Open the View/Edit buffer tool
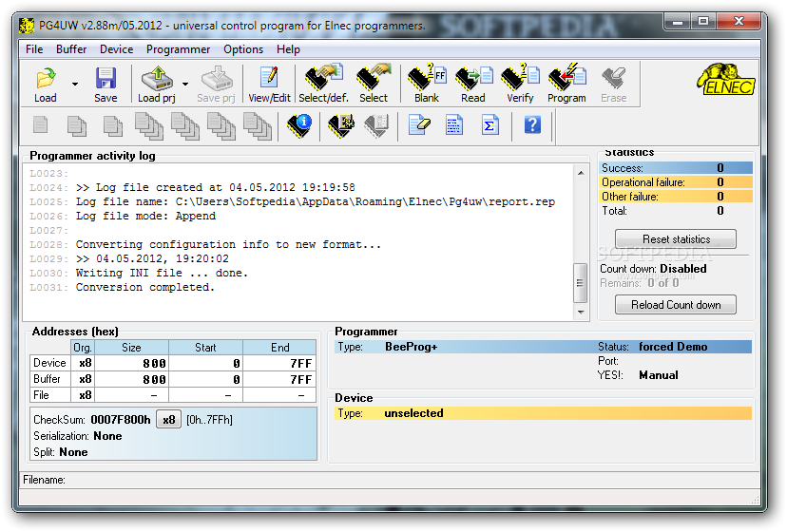The height and width of the screenshot is (532, 787). pyautogui.click(x=269, y=85)
